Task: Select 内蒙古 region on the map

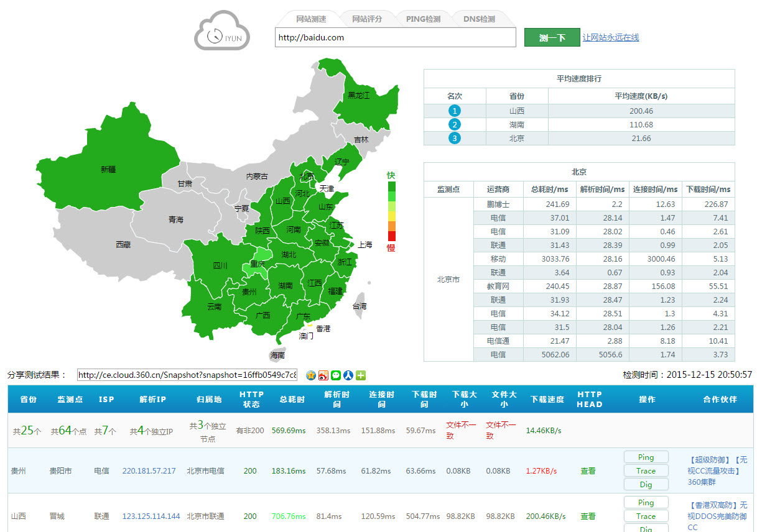Action: pyautogui.click(x=257, y=177)
